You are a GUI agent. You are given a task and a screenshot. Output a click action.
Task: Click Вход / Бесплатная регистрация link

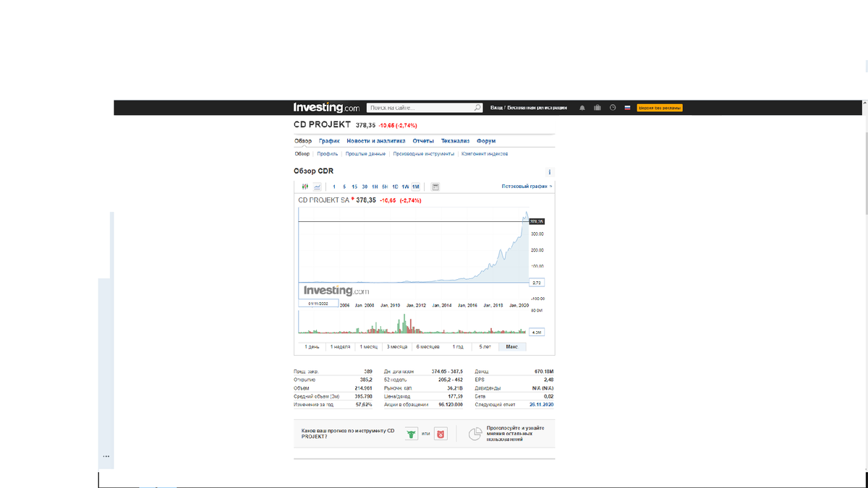click(x=529, y=108)
